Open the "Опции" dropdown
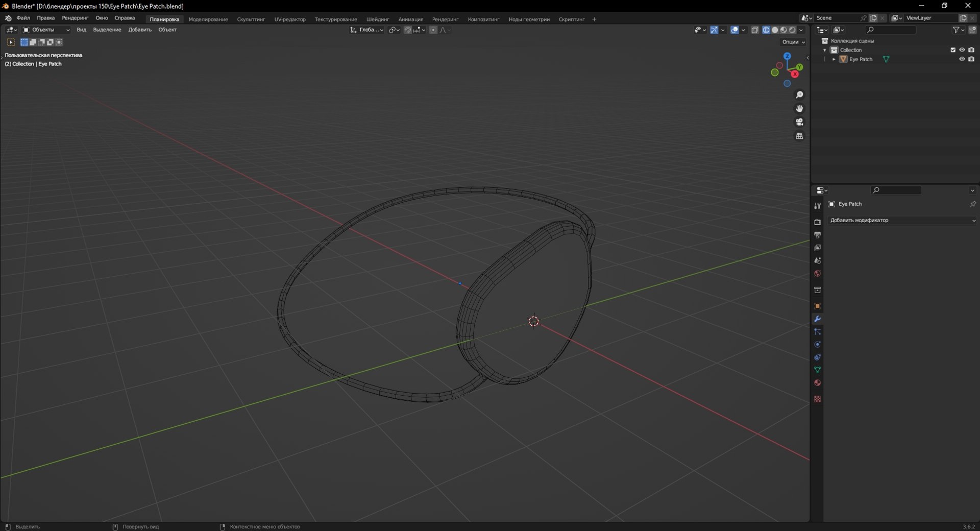Screen dimensions: 980x531 793,42
